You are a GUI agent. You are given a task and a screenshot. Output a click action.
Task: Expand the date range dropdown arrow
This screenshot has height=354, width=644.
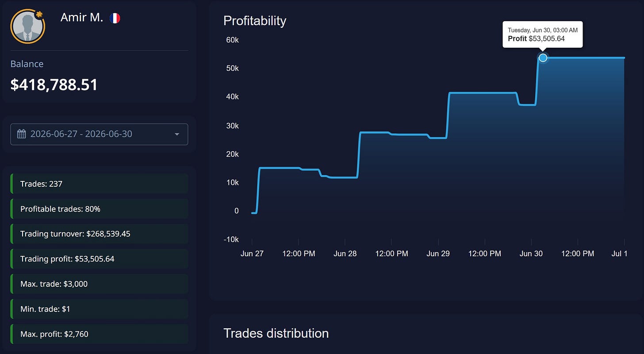click(177, 134)
